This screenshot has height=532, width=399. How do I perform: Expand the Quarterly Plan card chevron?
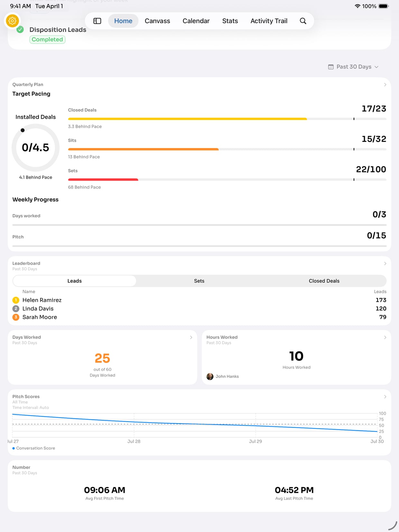pyautogui.click(x=385, y=85)
